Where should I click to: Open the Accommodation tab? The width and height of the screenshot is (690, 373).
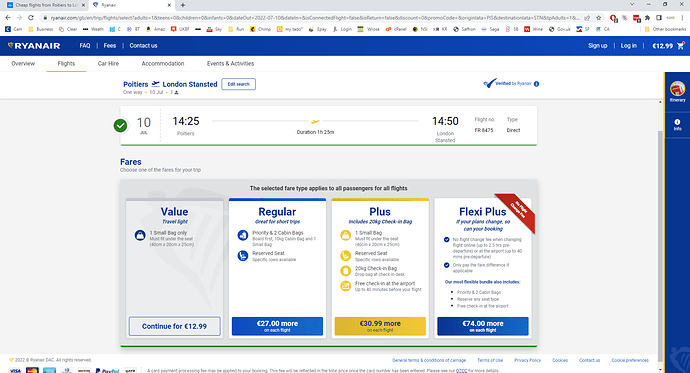(x=163, y=63)
